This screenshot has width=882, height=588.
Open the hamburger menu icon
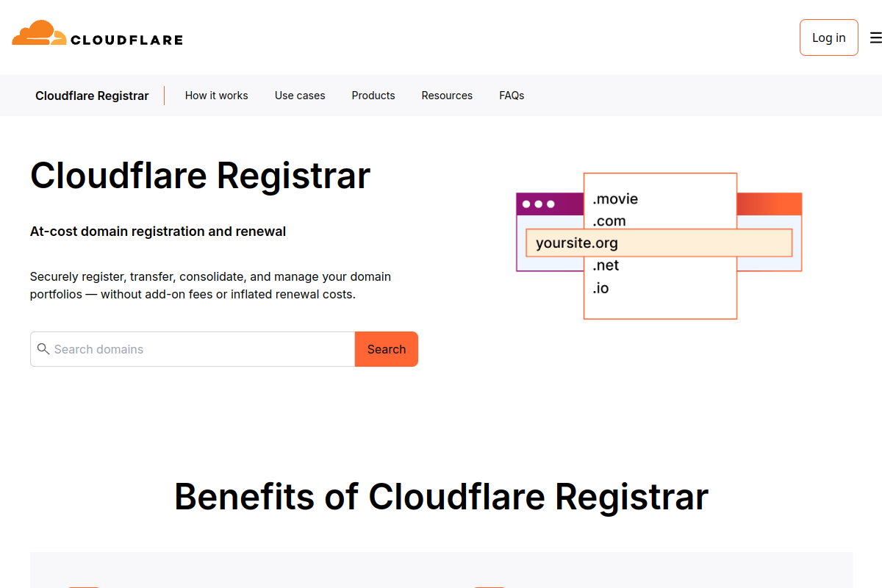(875, 37)
